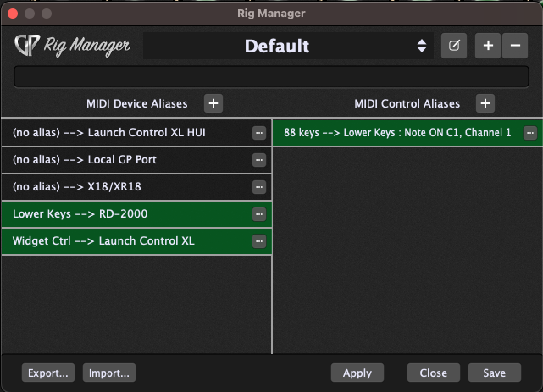
Task: Add a new MIDI Control Alias
Action: point(485,103)
